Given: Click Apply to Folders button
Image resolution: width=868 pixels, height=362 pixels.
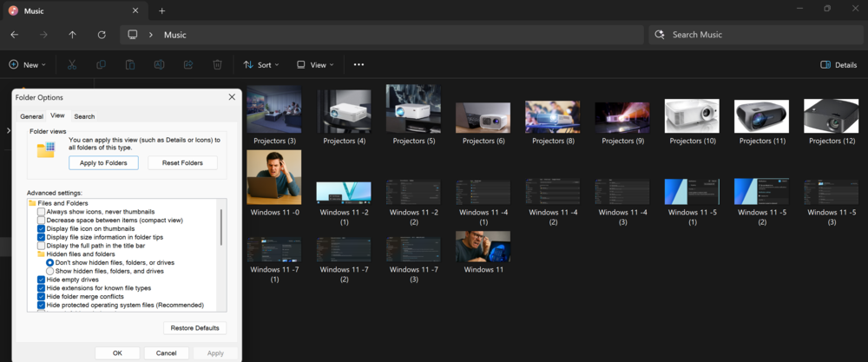Looking at the screenshot, I should (x=103, y=162).
